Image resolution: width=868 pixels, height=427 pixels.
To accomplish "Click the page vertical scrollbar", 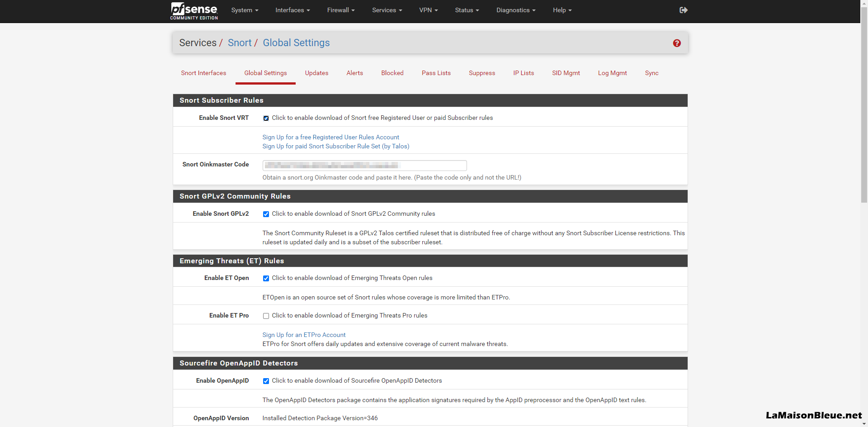I will tap(864, 104).
